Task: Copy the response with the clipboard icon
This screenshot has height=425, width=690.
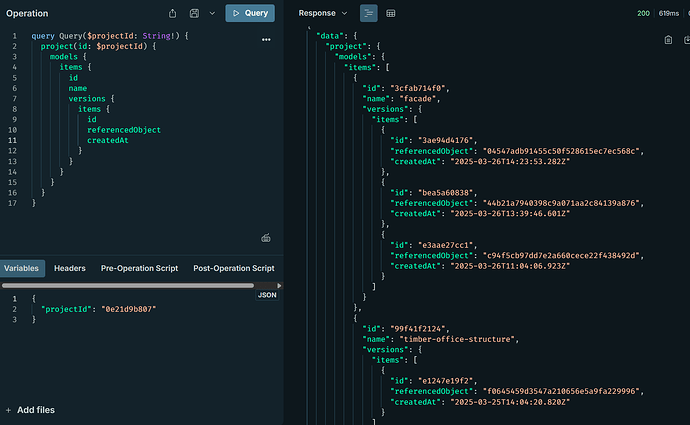Action: [668, 40]
